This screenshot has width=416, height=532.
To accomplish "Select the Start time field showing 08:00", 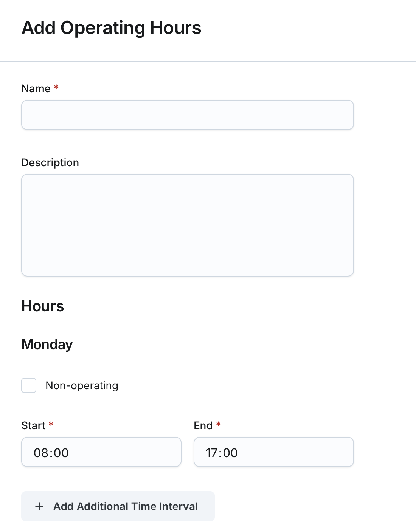I will tap(101, 452).
